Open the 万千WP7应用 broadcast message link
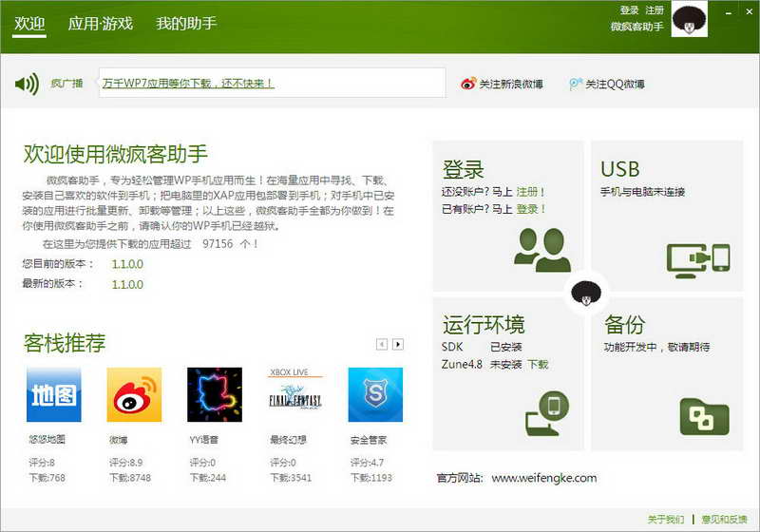The height and width of the screenshot is (532, 760). pos(188,83)
